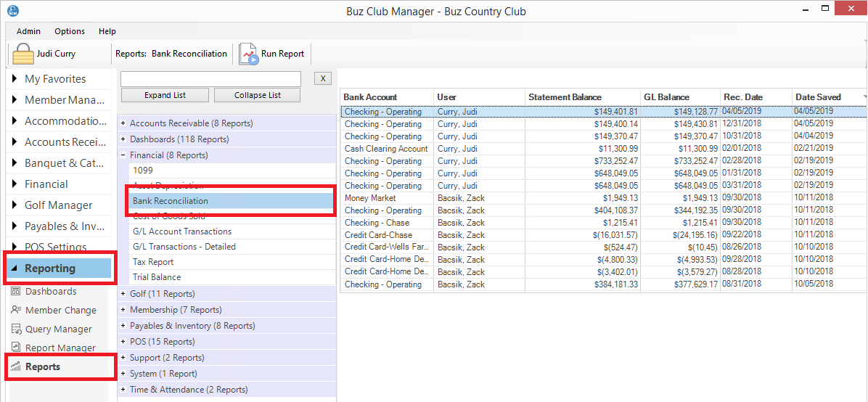Click the Run Report chart icon
The image size is (868, 402).
[249, 54]
